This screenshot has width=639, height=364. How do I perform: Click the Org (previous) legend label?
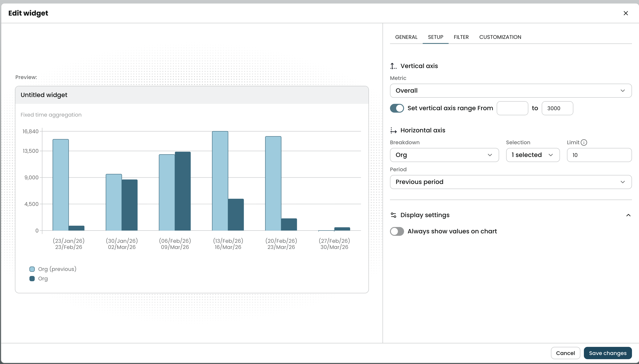pyautogui.click(x=57, y=269)
